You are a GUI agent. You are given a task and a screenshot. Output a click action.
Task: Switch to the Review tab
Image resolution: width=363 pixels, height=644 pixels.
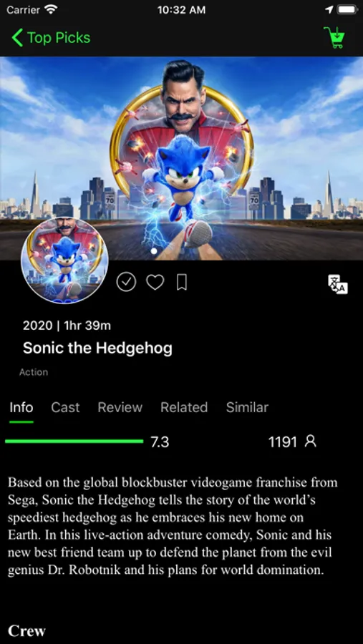tap(120, 407)
